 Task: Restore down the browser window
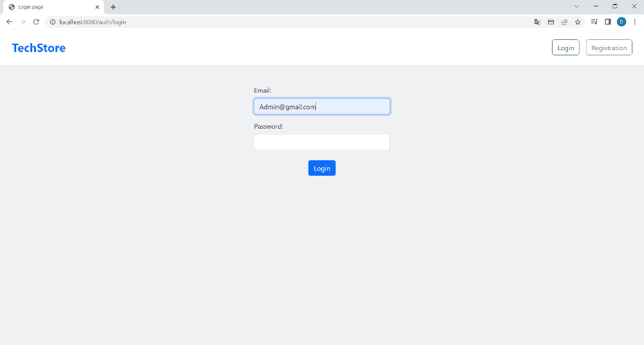tap(615, 6)
